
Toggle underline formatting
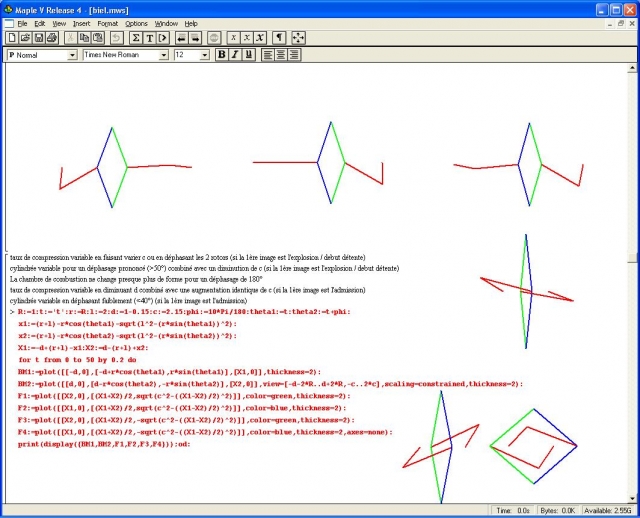click(248, 55)
